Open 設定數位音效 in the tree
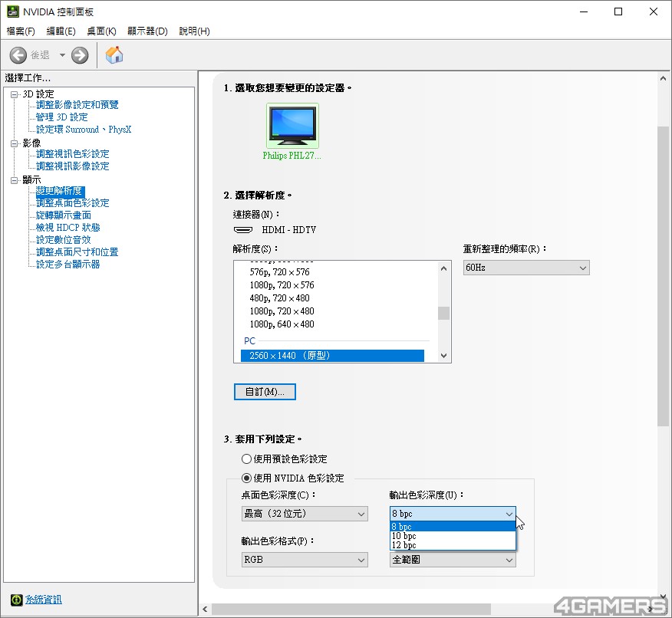The image size is (672, 618). tap(64, 240)
